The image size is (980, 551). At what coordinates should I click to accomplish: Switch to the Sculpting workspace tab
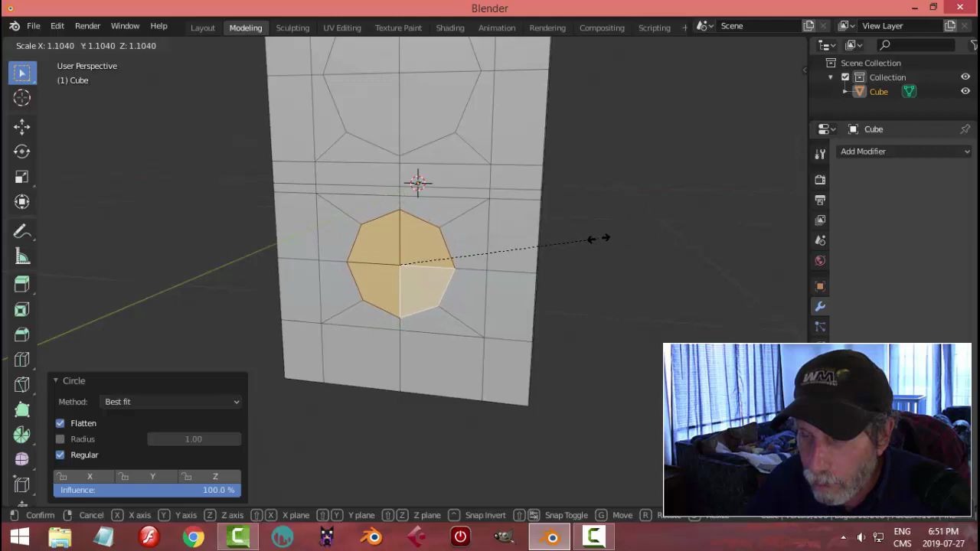tap(292, 26)
